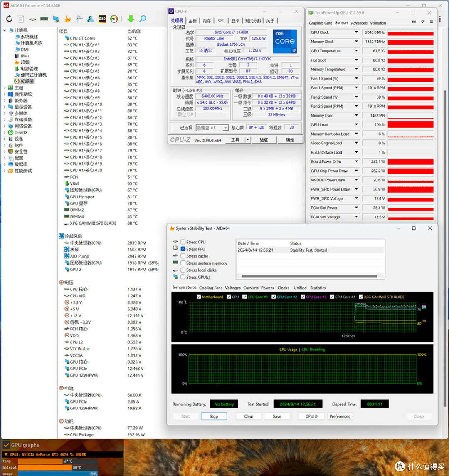Screen dimensions: 449x476
Task: Enable Stress GPU(s) checkbox
Action: (183, 277)
